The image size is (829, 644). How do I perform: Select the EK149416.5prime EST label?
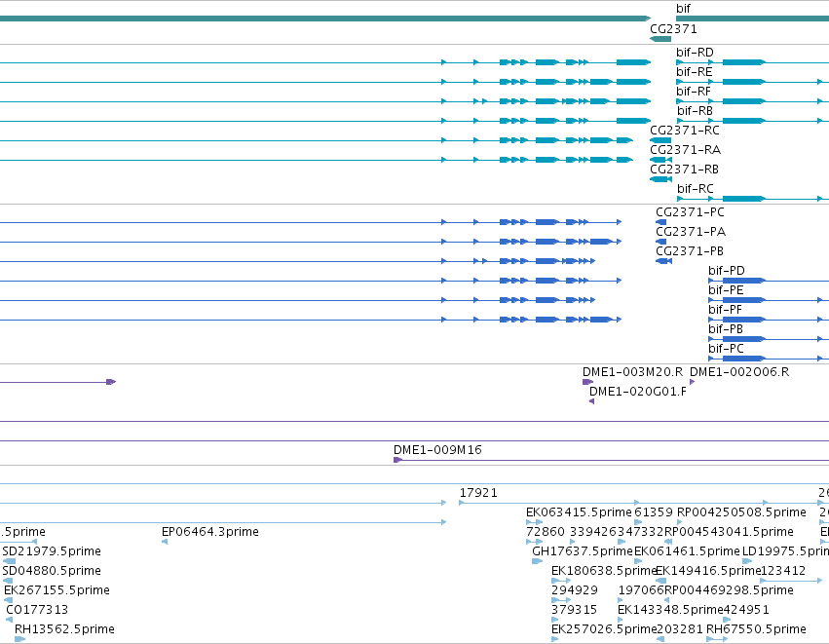(708, 571)
